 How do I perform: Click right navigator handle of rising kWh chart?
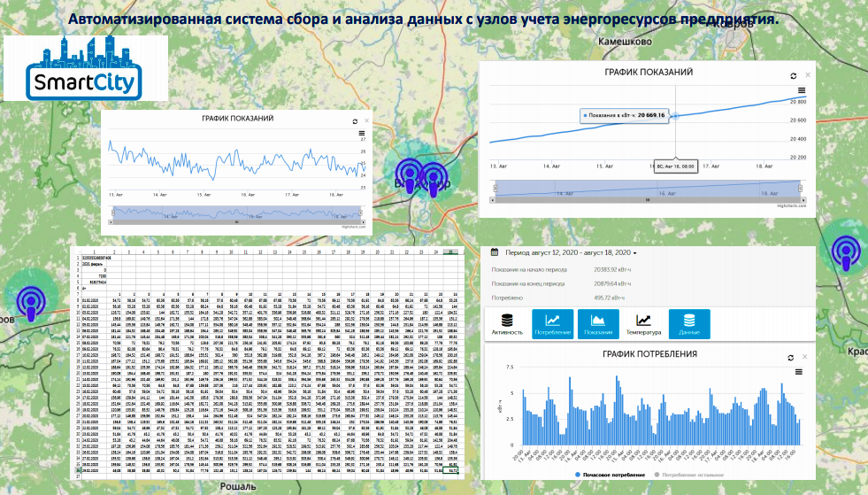tap(801, 189)
